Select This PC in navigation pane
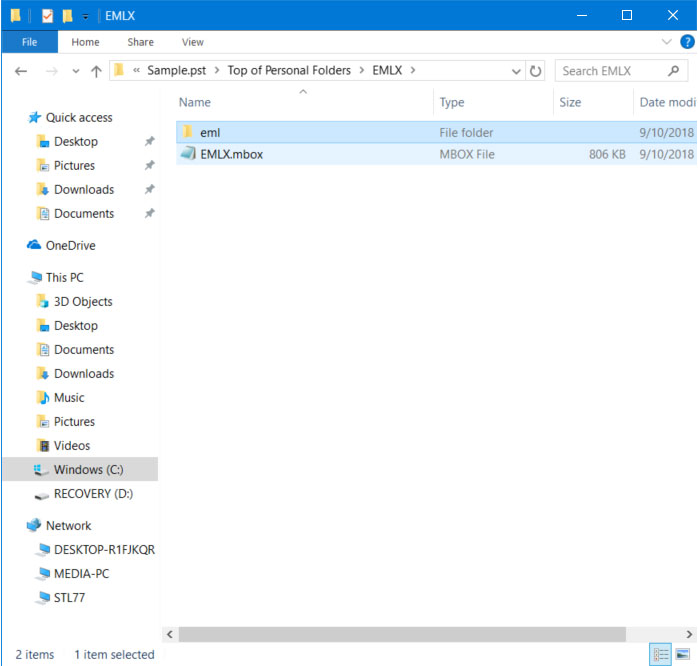Screen dimensions: 698x666 (64, 278)
